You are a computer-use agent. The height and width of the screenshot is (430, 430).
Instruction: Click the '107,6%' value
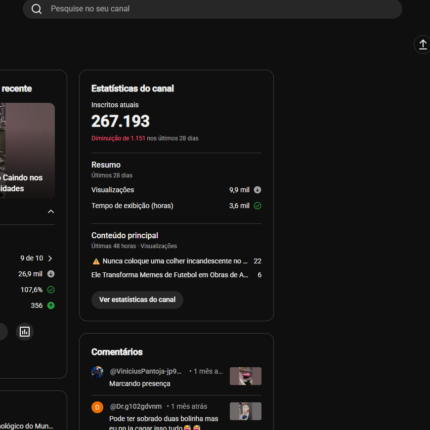(x=32, y=290)
